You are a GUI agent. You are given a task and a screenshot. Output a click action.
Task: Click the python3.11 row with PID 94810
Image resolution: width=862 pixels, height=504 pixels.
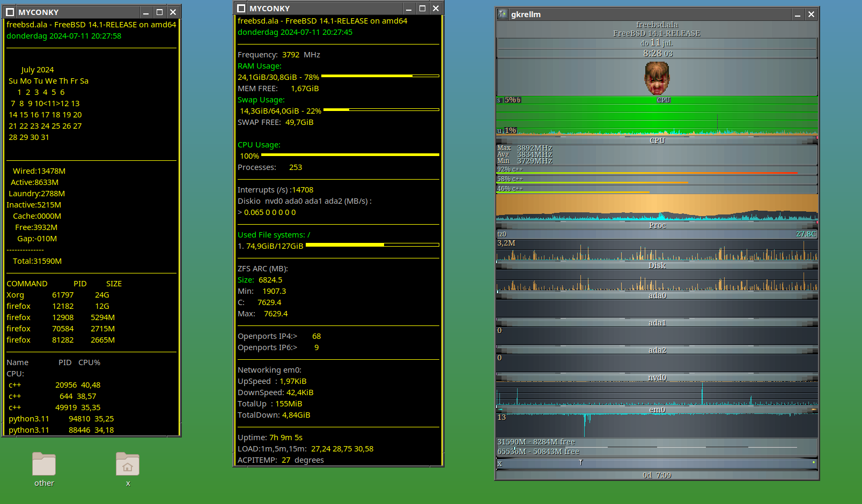tap(61, 419)
